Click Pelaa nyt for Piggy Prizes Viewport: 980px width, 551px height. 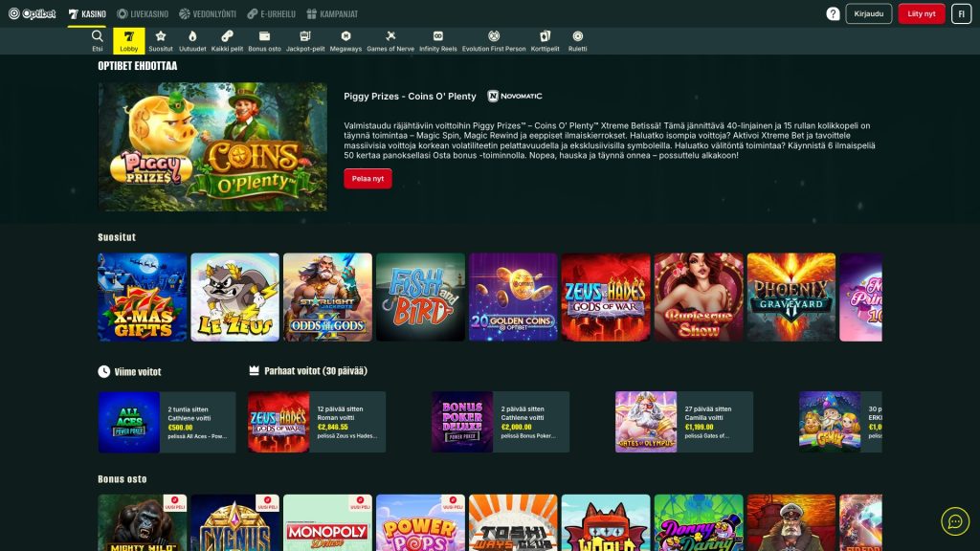[367, 179]
